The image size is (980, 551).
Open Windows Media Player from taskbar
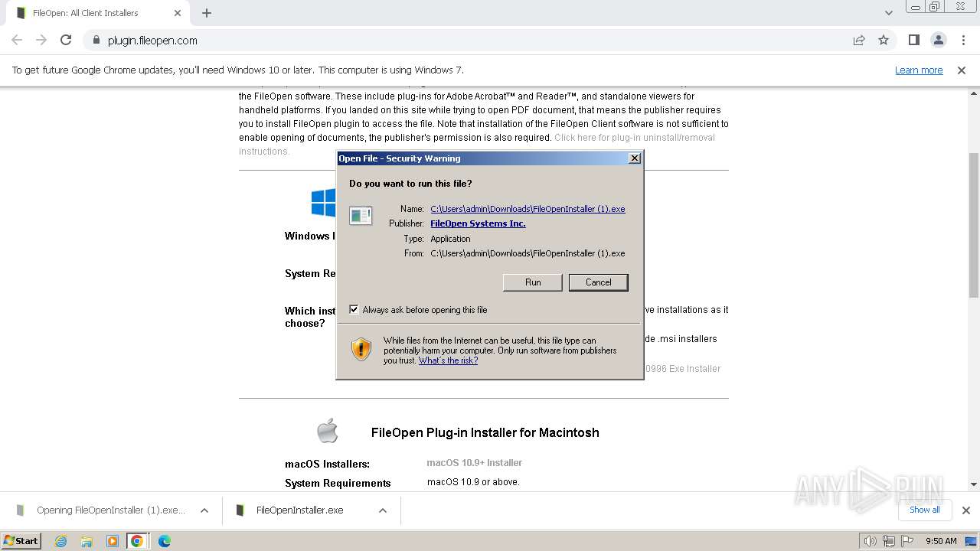click(x=113, y=541)
